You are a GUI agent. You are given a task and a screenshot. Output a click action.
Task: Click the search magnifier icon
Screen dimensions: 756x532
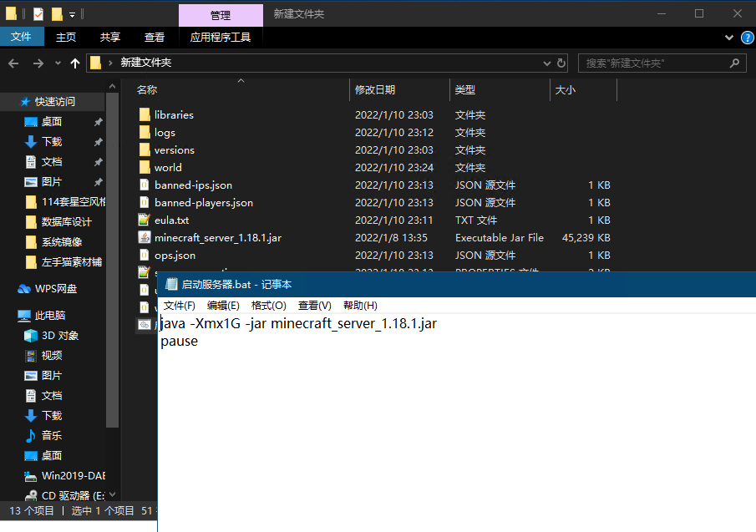point(734,63)
